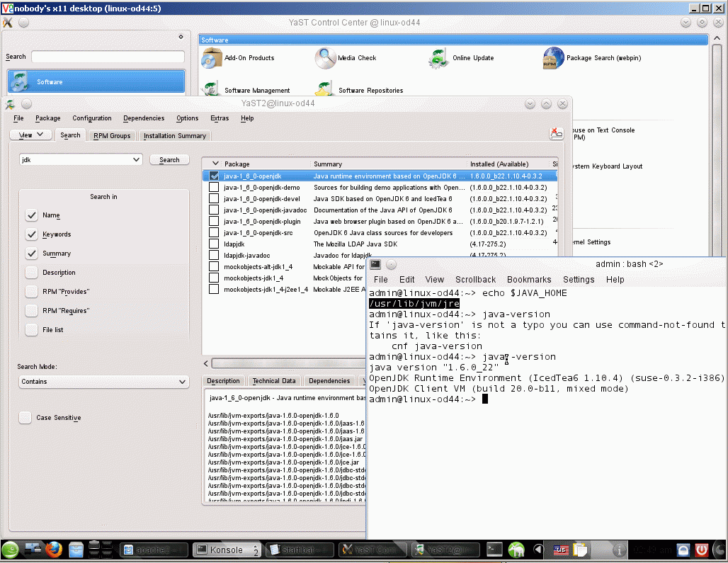The height and width of the screenshot is (563, 728).
Task: Check java-1_6_0-openjdk-devel package
Action: pos(214,199)
